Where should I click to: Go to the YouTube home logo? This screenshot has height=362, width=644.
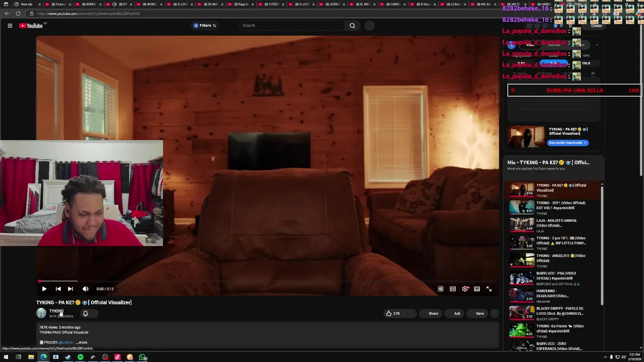(31, 26)
